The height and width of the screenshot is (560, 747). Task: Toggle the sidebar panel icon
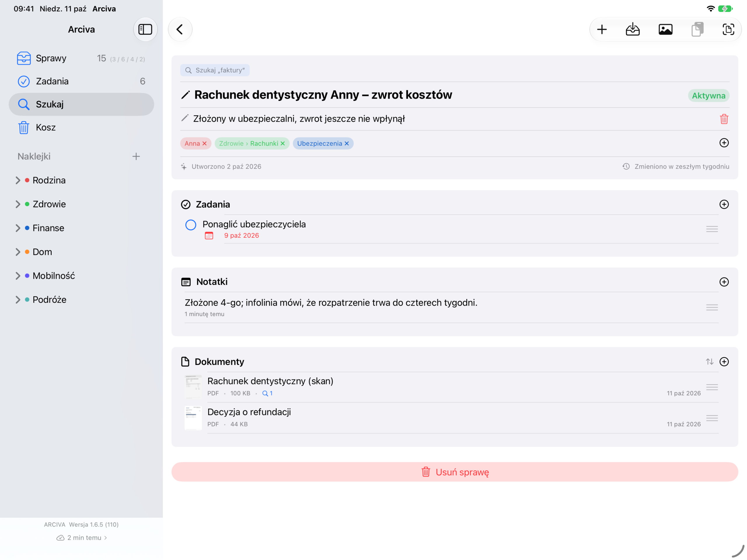[x=145, y=29]
